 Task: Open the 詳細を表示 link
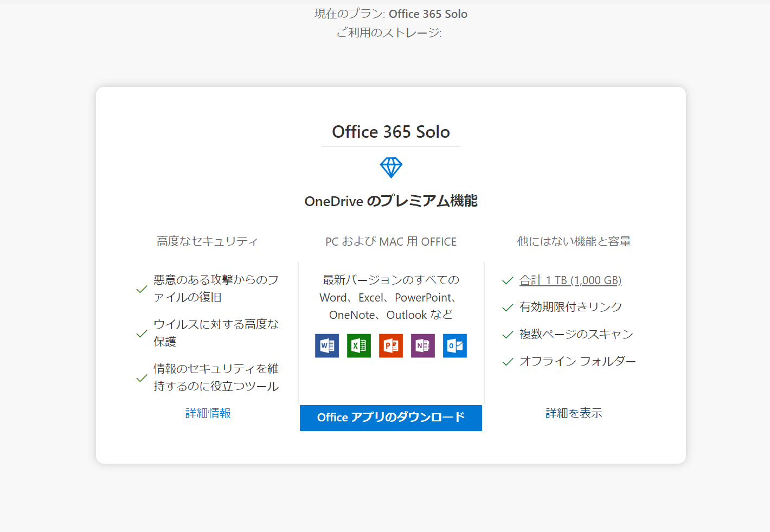(574, 413)
